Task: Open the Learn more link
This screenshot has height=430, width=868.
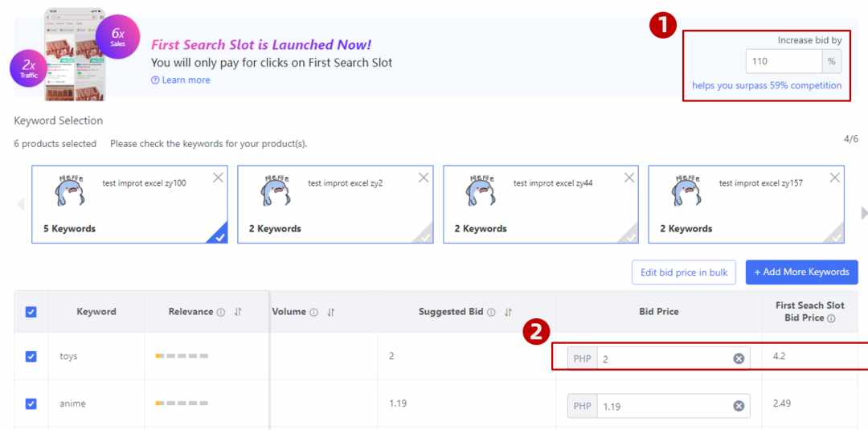Action: click(x=181, y=80)
